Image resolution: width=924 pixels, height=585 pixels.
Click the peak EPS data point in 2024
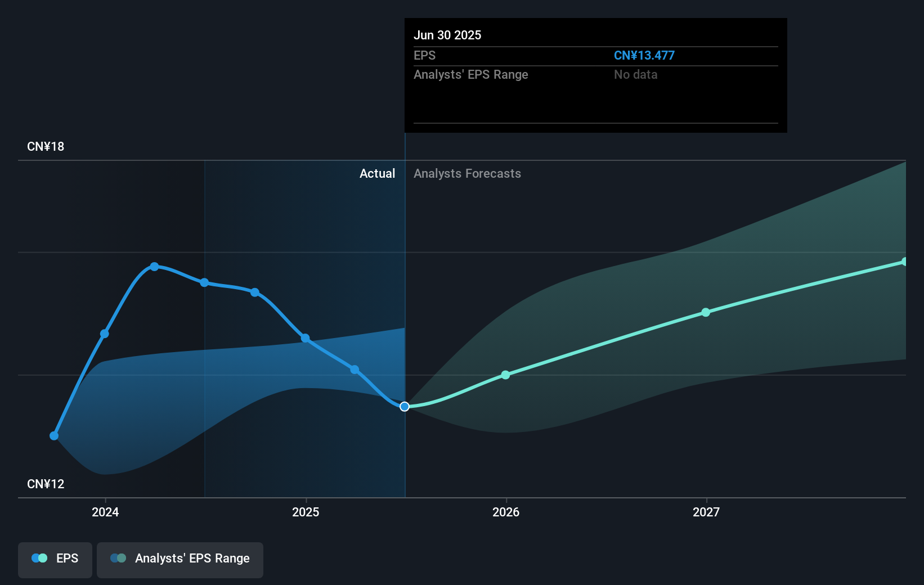(154, 266)
